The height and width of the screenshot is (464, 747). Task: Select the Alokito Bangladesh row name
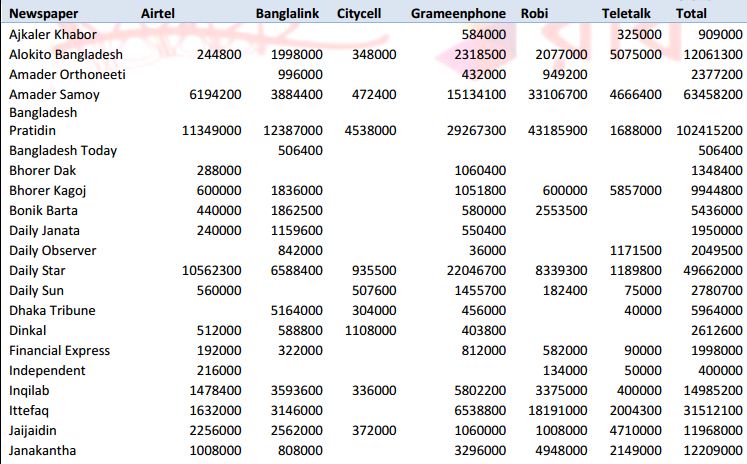[x=66, y=54]
